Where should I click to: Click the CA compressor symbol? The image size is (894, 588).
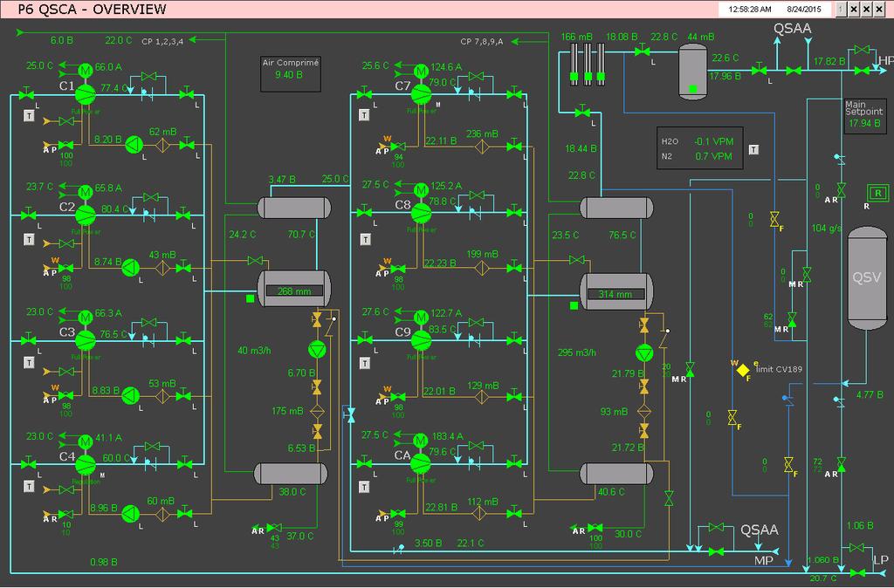coord(420,463)
